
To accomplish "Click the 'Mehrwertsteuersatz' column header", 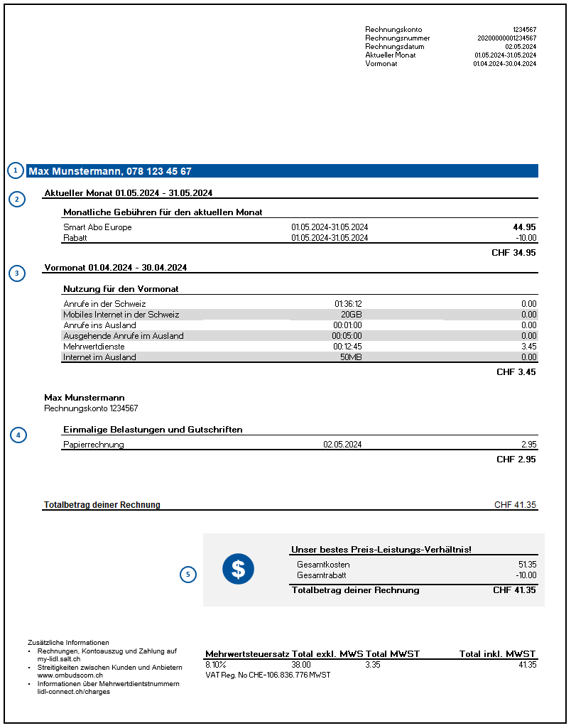I will click(x=247, y=653).
